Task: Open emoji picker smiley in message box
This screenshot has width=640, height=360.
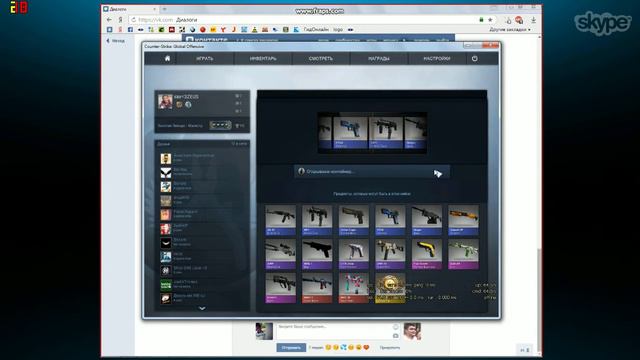Action: click(395, 327)
